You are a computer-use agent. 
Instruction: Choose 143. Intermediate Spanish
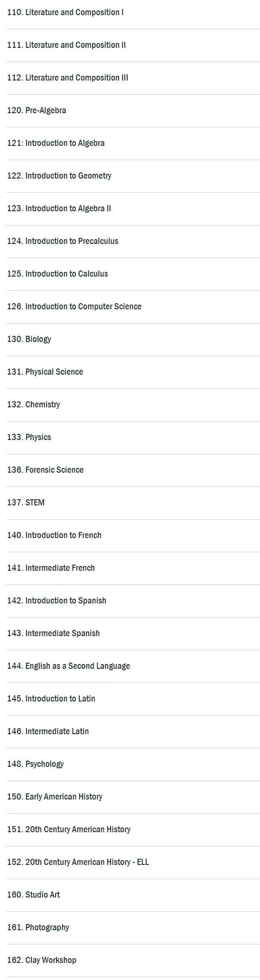[x=54, y=633]
